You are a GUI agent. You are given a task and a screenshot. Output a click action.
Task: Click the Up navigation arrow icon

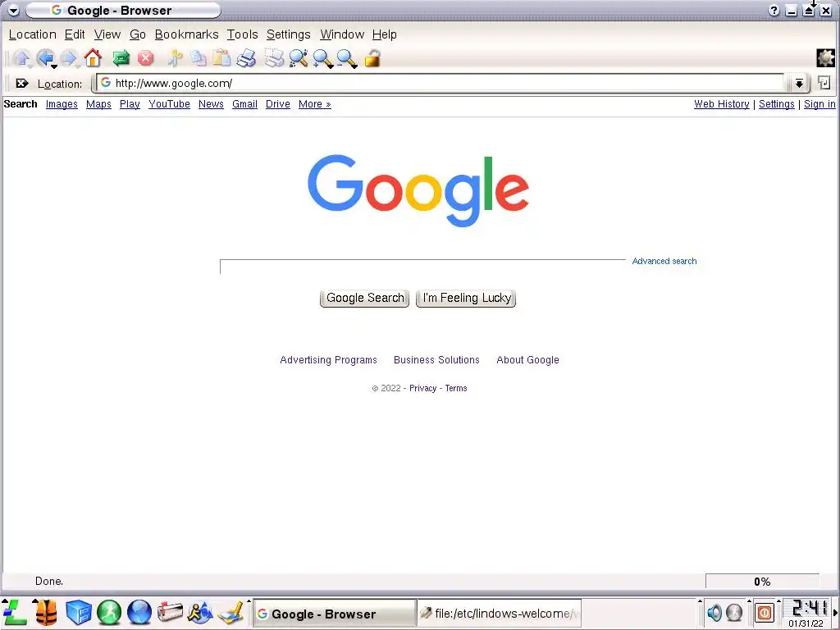pyautogui.click(x=21, y=58)
